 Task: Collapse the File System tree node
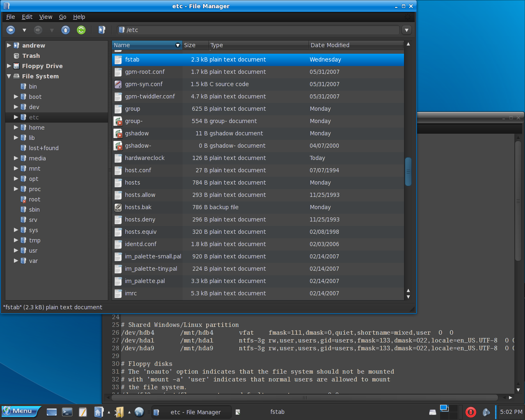[x=9, y=76]
